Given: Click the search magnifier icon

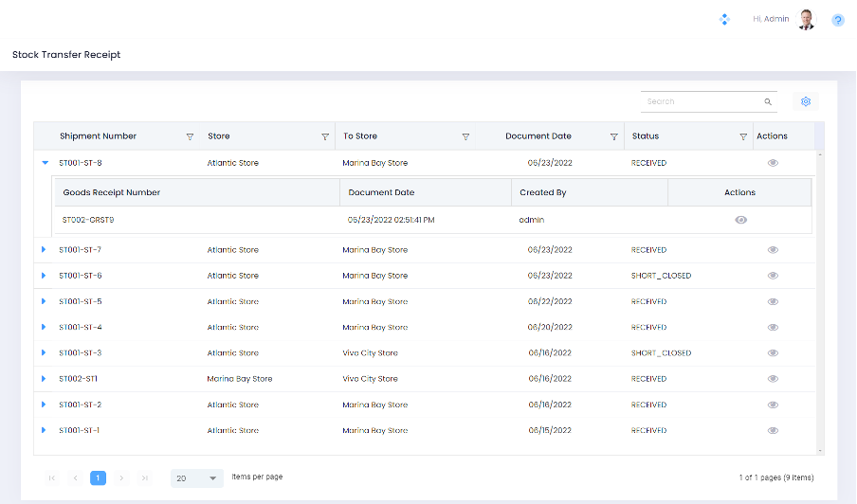Looking at the screenshot, I should pyautogui.click(x=768, y=101).
